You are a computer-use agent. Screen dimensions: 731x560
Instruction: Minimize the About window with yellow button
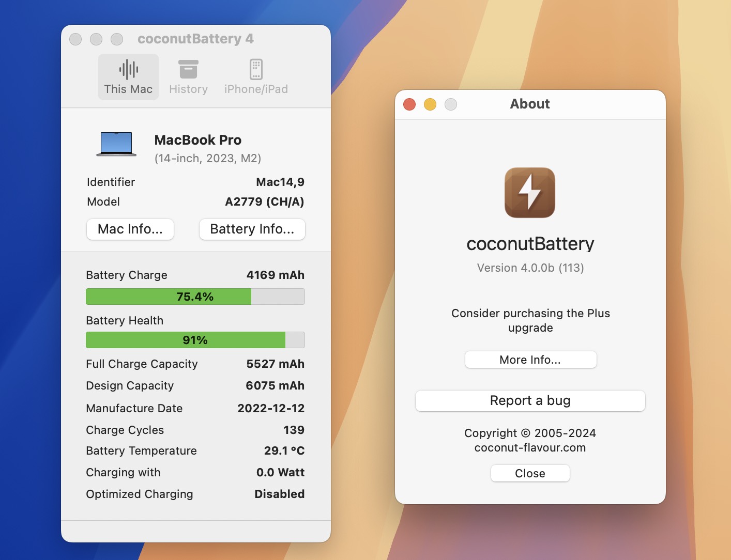[x=430, y=104]
